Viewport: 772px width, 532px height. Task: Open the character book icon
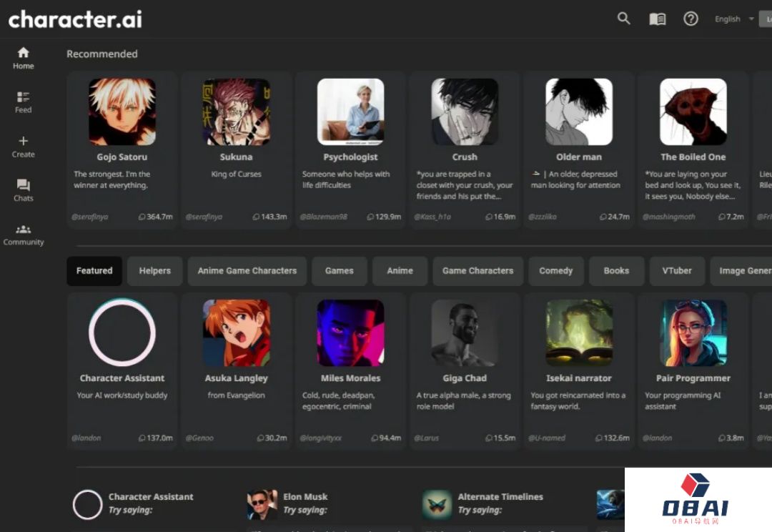click(658, 19)
